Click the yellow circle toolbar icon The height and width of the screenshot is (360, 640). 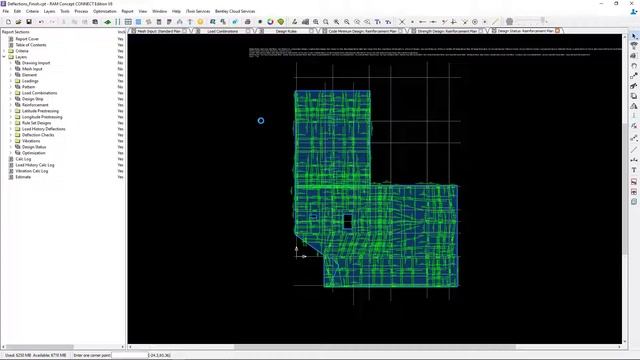coord(200,22)
